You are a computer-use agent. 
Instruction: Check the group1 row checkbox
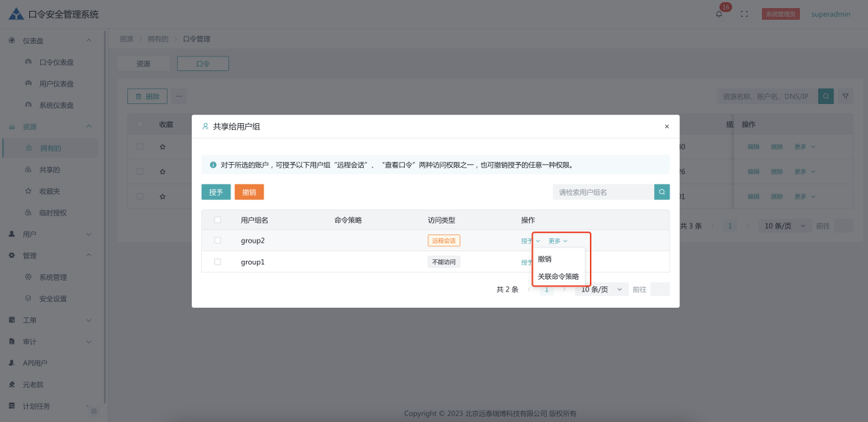pyautogui.click(x=217, y=262)
